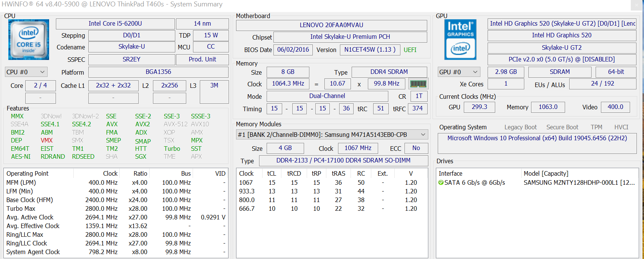
Task: Open the CPU #0 selector dropdown
Action: (26, 72)
